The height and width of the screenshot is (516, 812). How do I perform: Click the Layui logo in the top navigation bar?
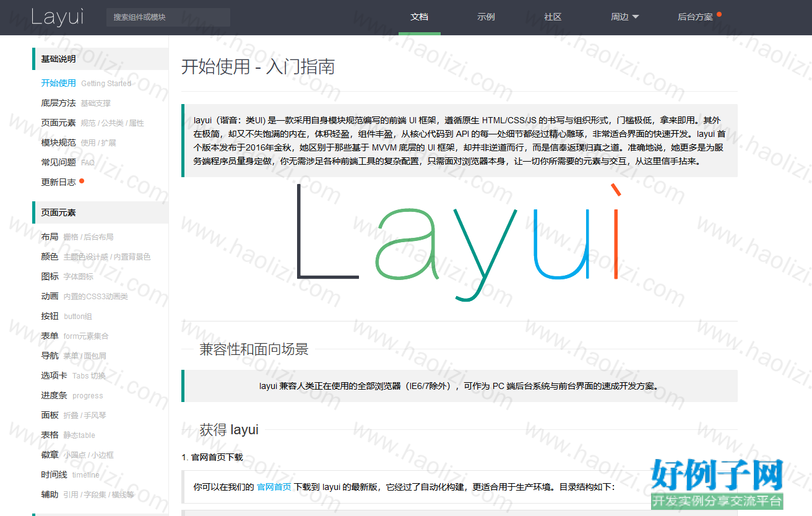pos(57,17)
